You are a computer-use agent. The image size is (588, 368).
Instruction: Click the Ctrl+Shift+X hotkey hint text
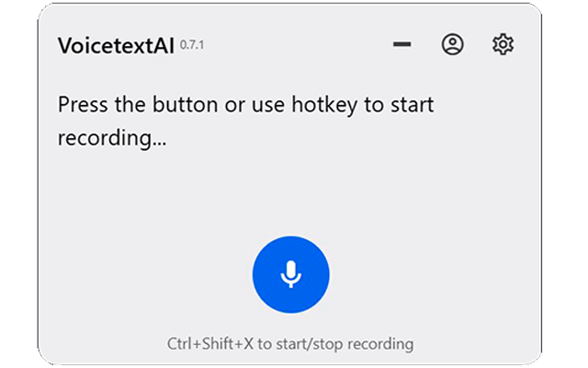coord(290,344)
